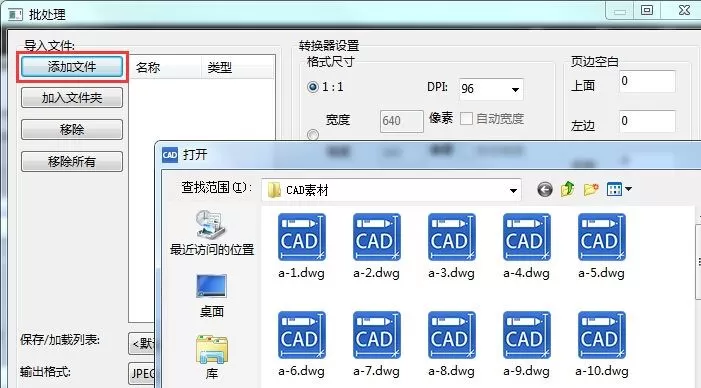701x388 pixels.
Task: Select the a-1.dwg file icon
Action: (302, 237)
